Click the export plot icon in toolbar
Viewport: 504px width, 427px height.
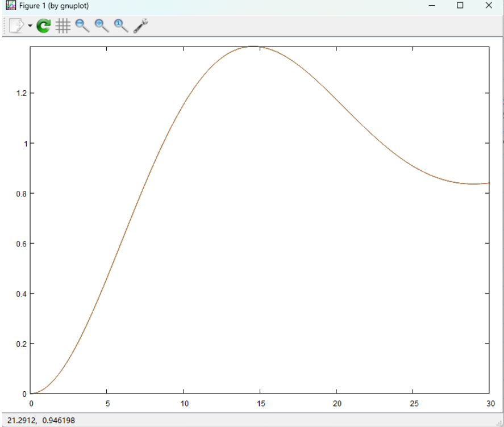[x=17, y=26]
